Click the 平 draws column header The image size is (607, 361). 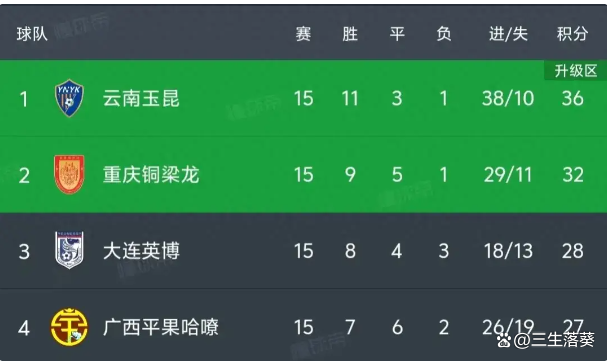pos(397,34)
